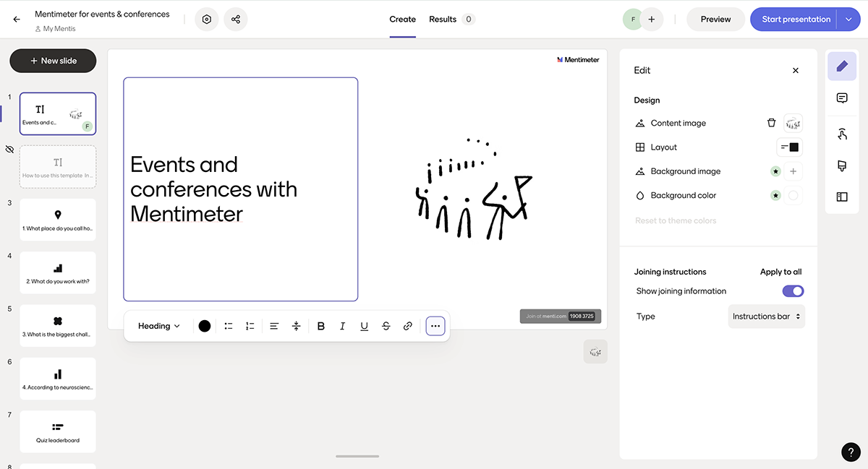This screenshot has width=868, height=469.
Task: Insert a numbered list
Action: point(250,326)
